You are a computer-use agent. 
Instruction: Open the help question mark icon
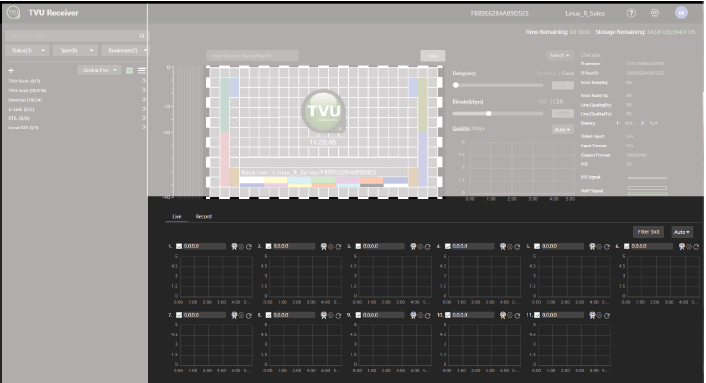click(x=631, y=13)
